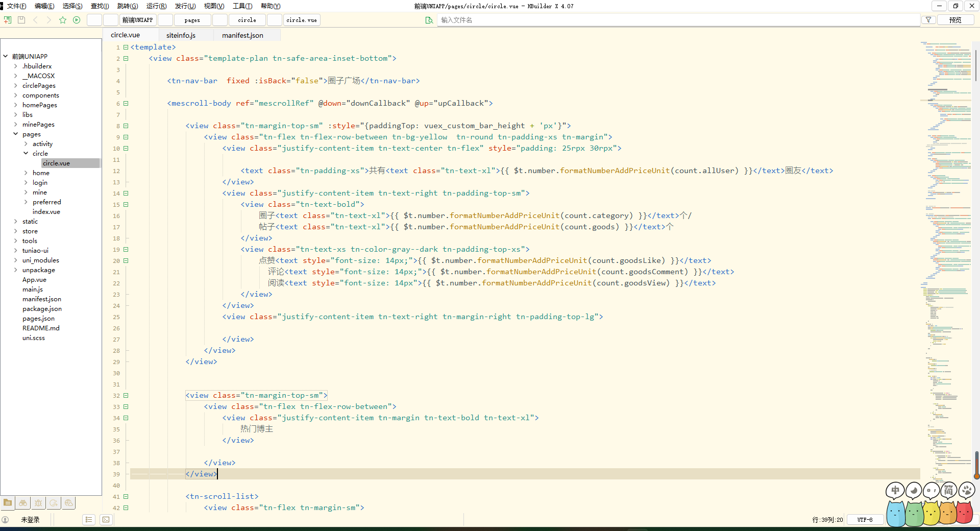Open index.vue in the file tree
980x531 pixels.
(46, 211)
